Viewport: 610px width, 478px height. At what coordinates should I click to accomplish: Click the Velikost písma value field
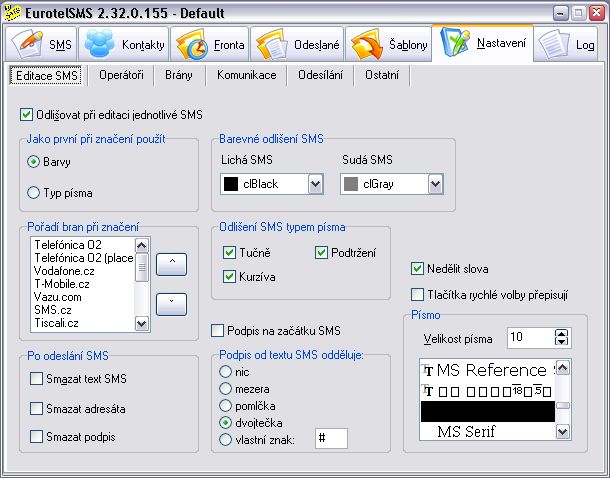(531, 337)
